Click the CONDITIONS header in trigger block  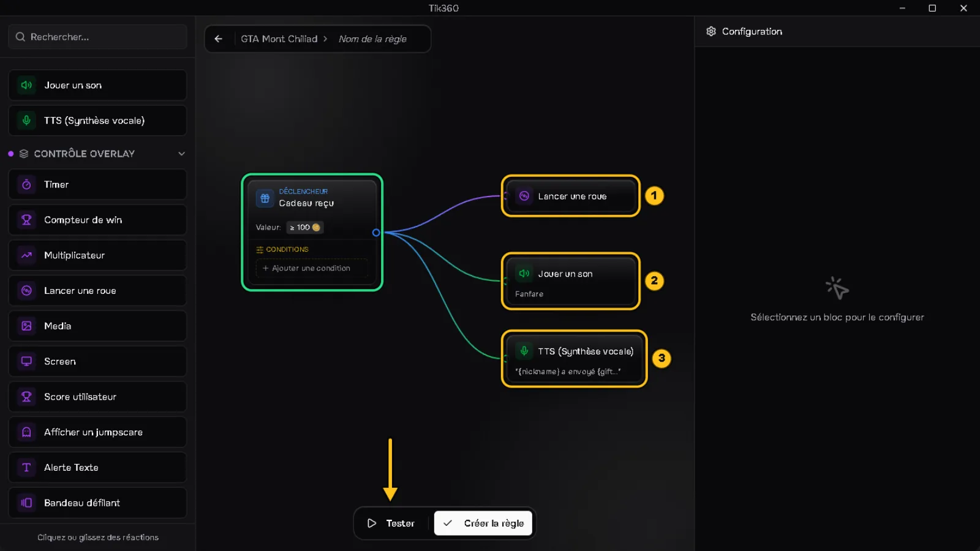(x=282, y=249)
